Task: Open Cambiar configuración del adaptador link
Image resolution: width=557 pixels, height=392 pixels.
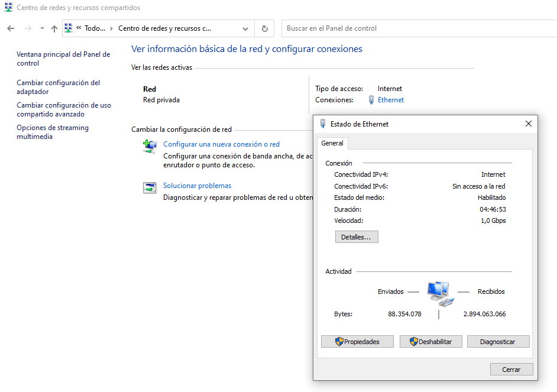Action: (x=58, y=87)
